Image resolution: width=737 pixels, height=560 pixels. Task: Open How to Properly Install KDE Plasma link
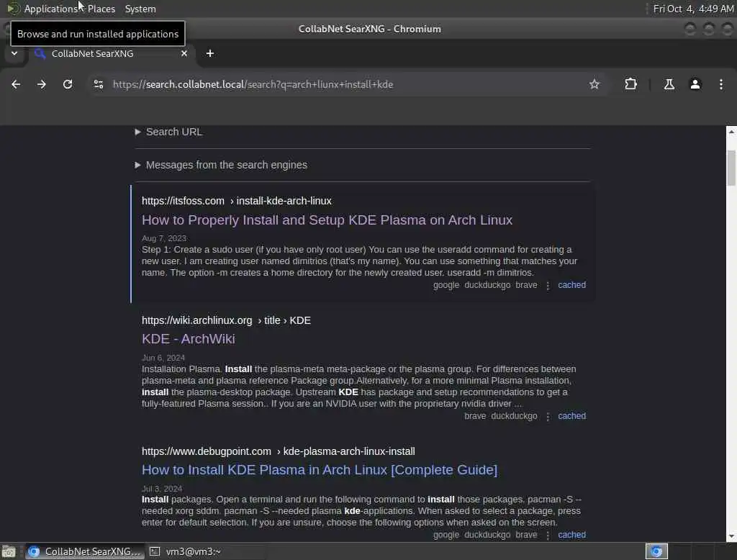click(327, 220)
